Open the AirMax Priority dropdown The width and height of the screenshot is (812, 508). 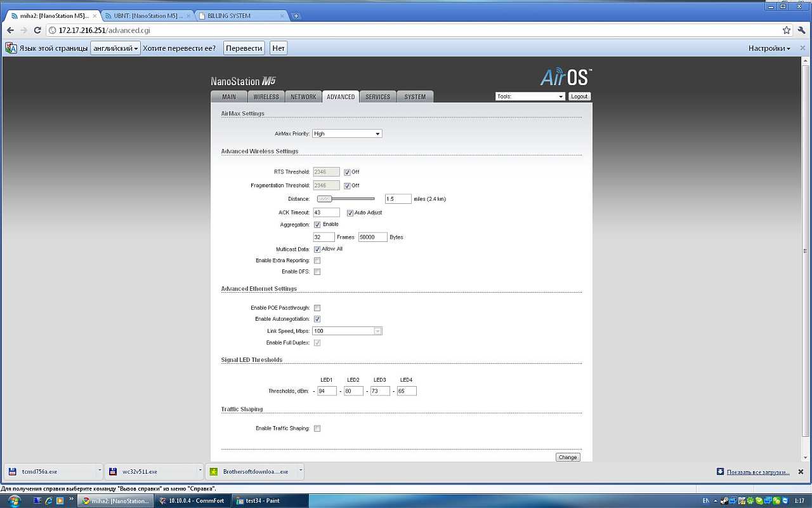click(x=347, y=134)
